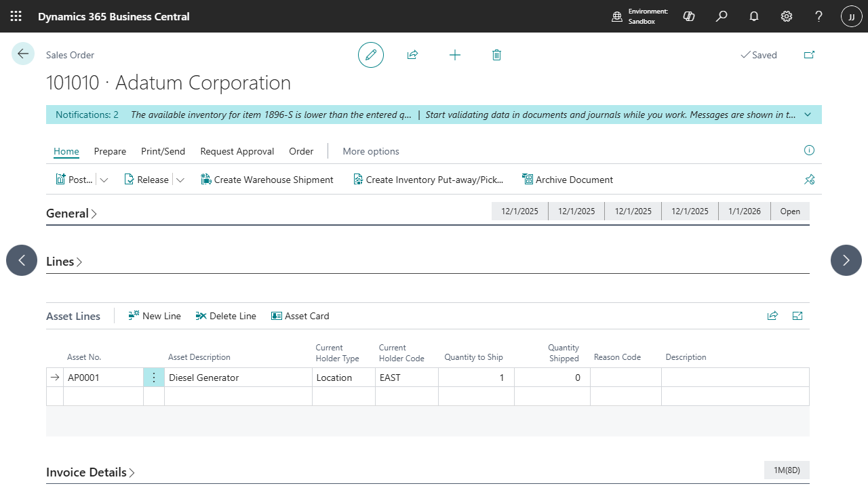868x488 pixels.
Task: Click Create Warehouse Shipment
Action: [x=267, y=180]
